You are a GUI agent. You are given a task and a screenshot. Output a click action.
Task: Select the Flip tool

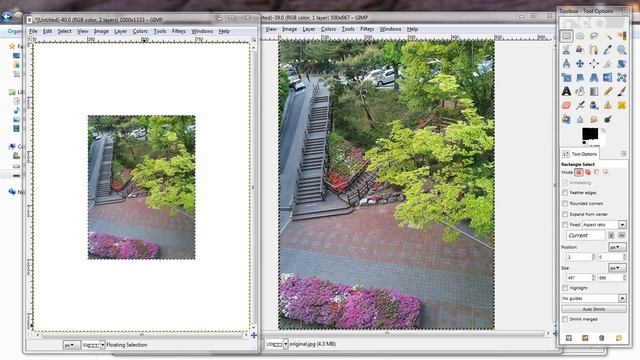tap(608, 78)
